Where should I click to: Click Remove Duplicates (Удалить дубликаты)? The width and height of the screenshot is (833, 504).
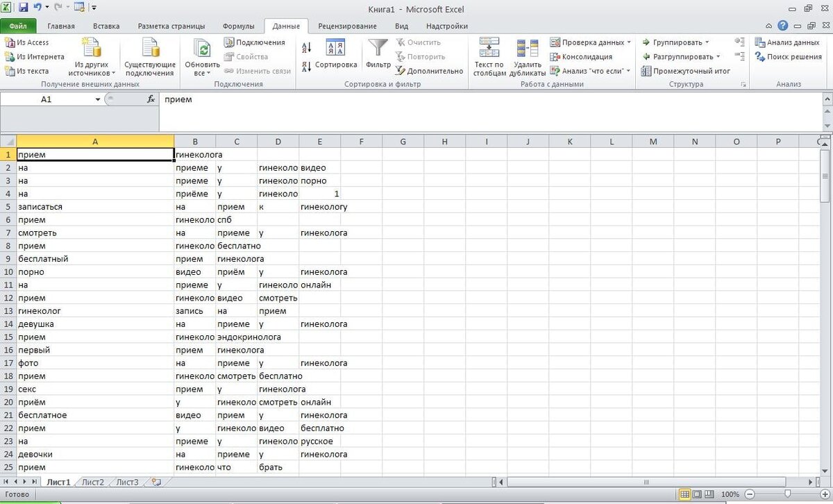(x=527, y=57)
